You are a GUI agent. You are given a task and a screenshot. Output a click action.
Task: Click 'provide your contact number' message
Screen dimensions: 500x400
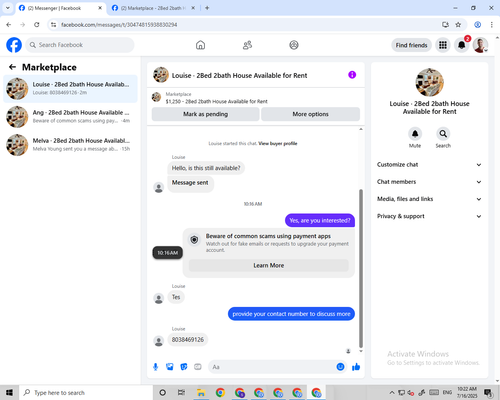pos(291,314)
